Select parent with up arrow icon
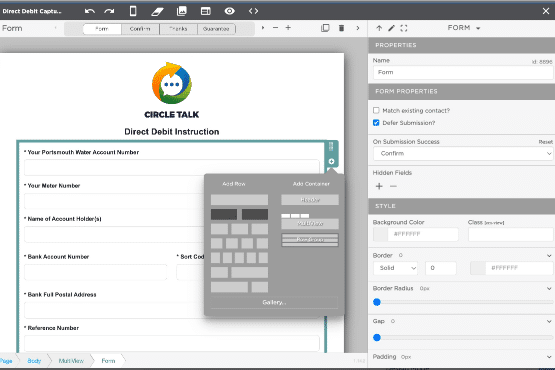555x370 pixels. [x=379, y=28]
